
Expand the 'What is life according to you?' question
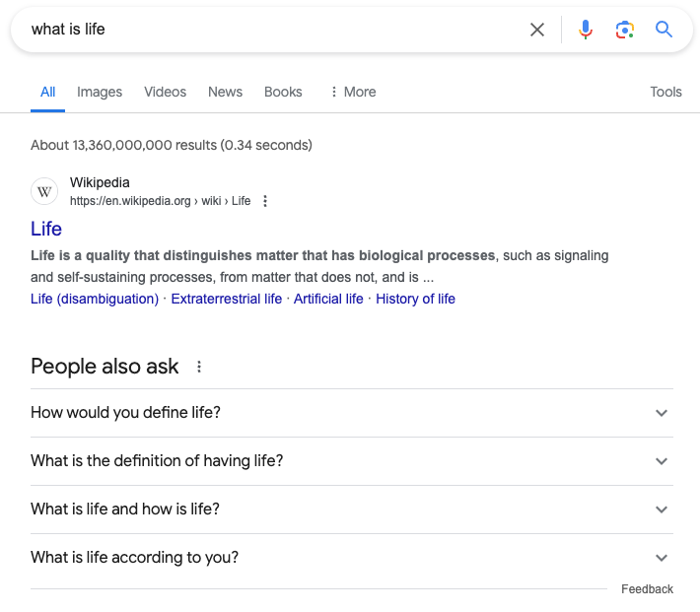[662, 558]
